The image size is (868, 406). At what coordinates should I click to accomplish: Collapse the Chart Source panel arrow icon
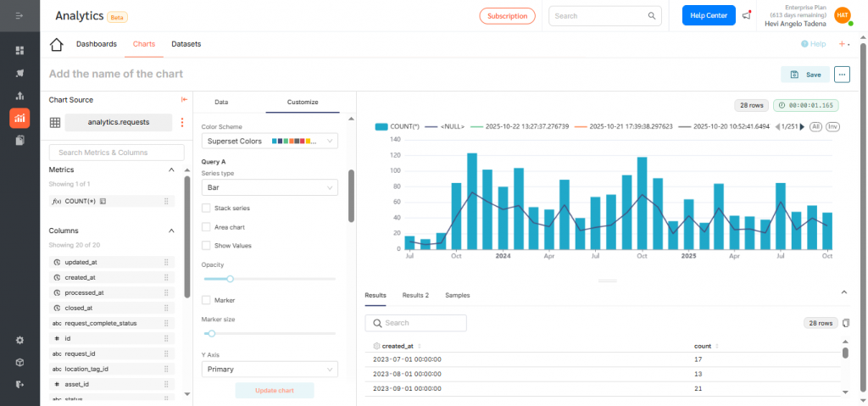click(x=184, y=100)
